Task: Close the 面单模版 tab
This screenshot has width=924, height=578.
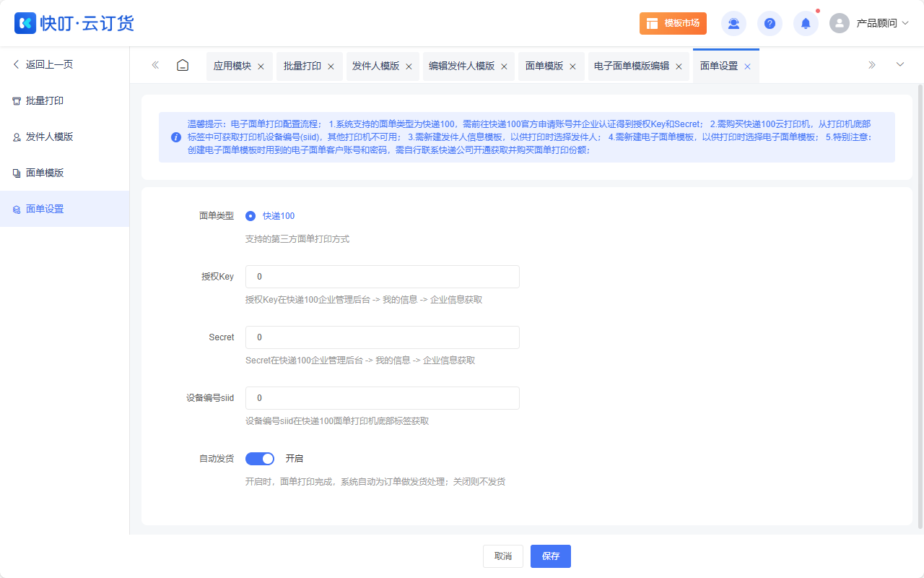Action: click(x=572, y=66)
